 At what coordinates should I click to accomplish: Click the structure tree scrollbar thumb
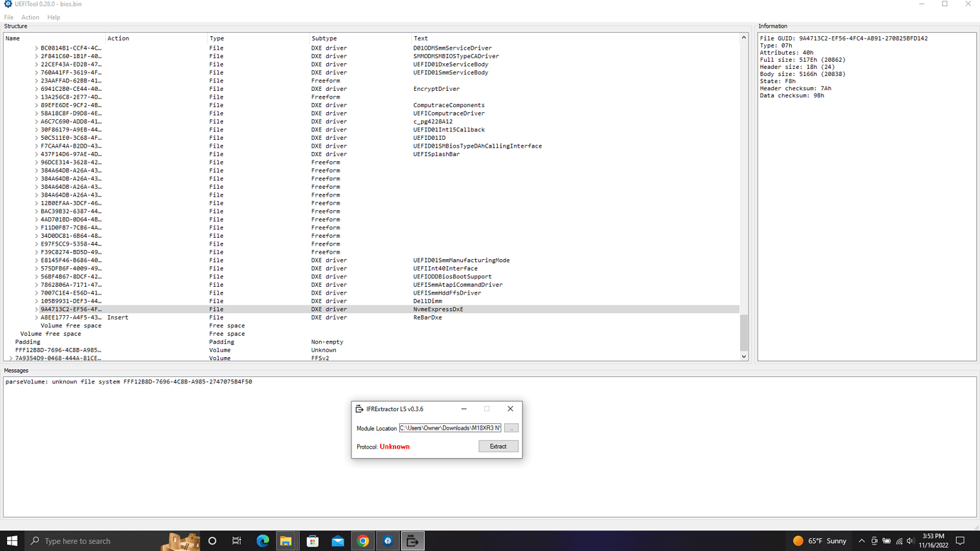pyautogui.click(x=744, y=332)
